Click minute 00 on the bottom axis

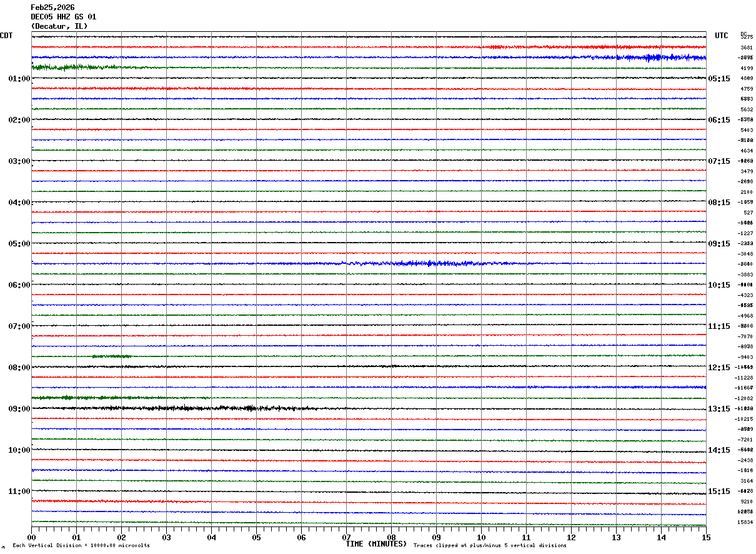point(31,537)
